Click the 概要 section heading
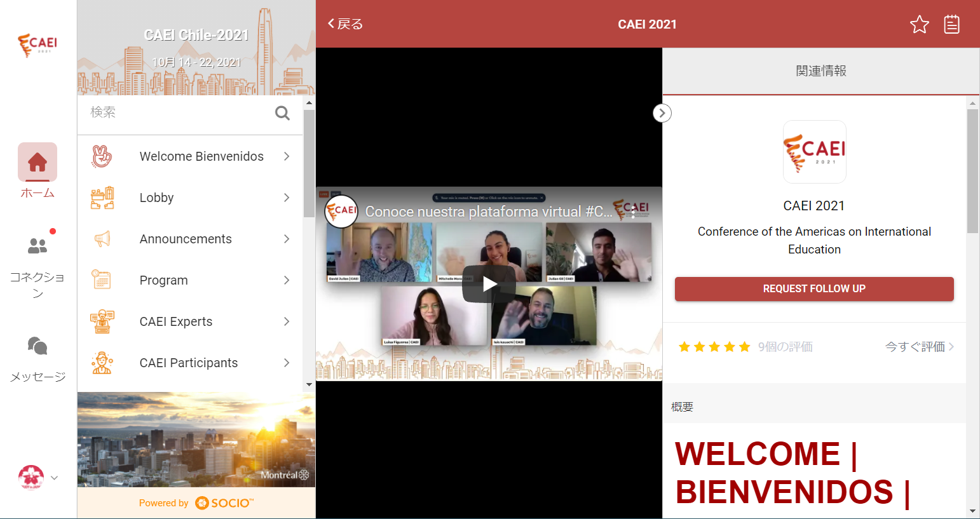The height and width of the screenshot is (519, 980). (x=682, y=407)
